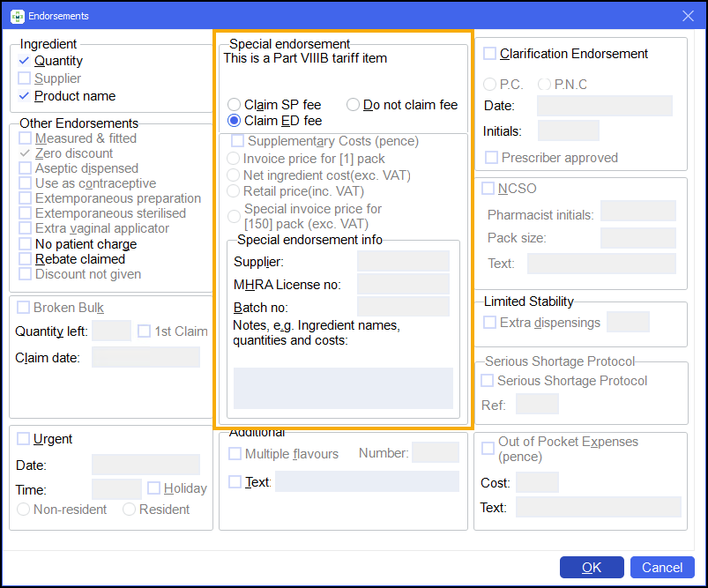Choose the Do not claim fee option
Screen dimensions: 708x588
pos(353,105)
